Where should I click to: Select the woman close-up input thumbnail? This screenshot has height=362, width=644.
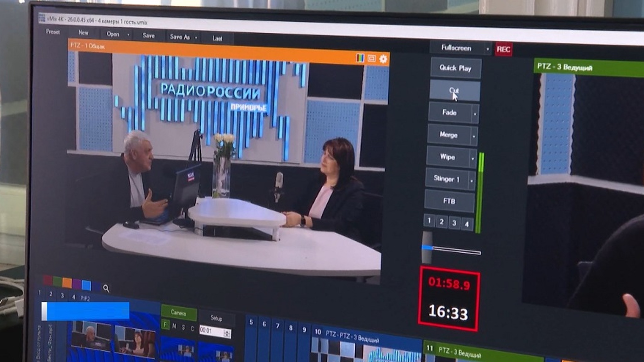coord(135,343)
